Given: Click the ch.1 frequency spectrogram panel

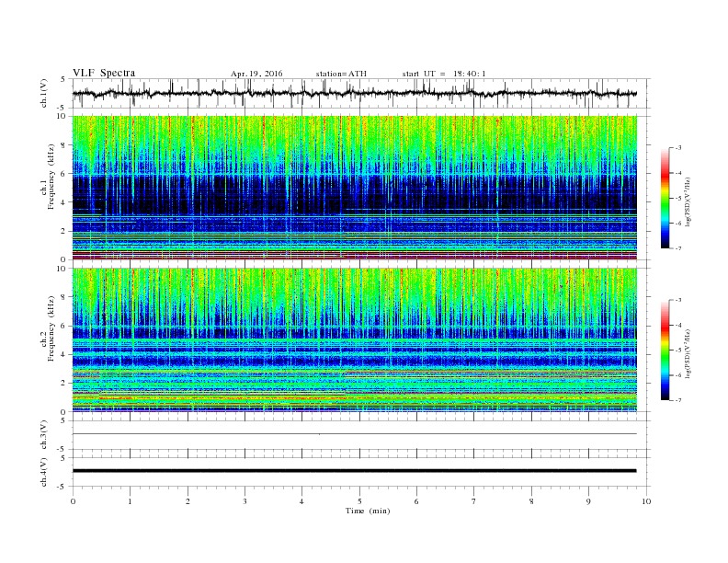Looking at the screenshot, I should click(354, 188).
